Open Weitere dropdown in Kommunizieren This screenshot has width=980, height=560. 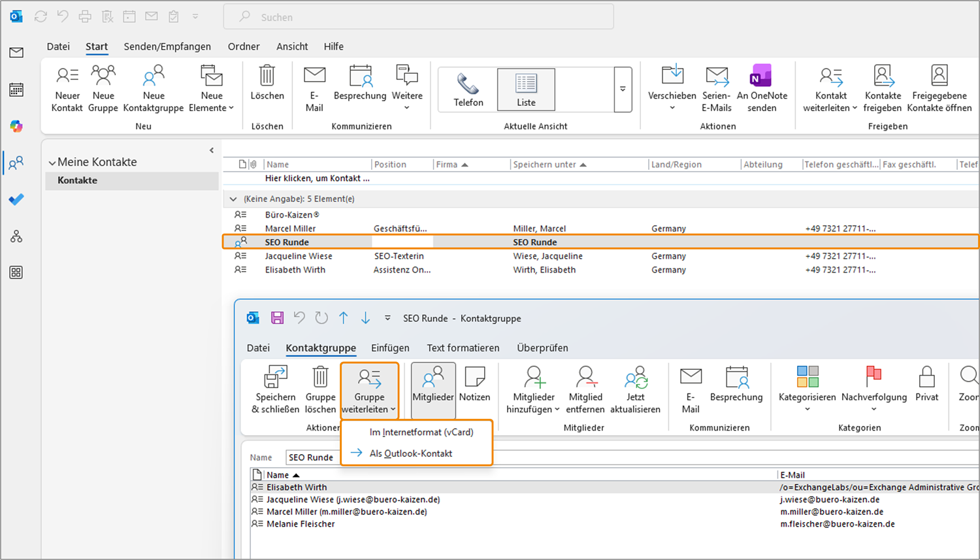(407, 89)
